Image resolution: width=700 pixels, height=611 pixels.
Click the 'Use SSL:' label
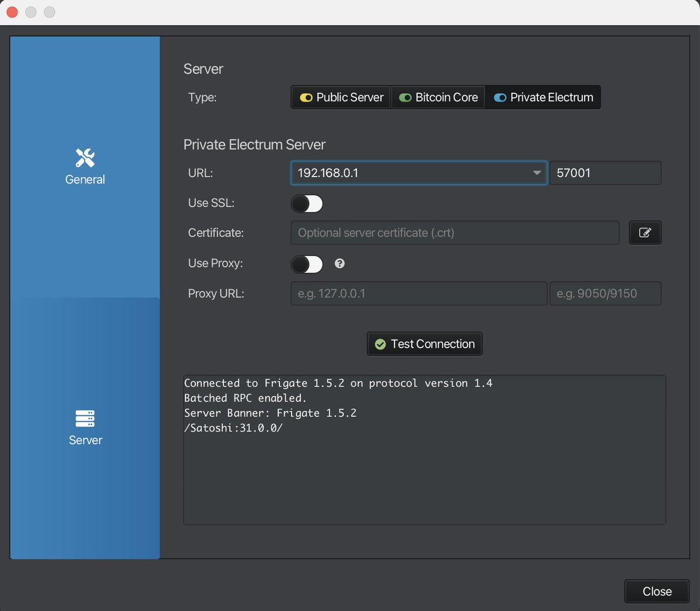pos(211,203)
